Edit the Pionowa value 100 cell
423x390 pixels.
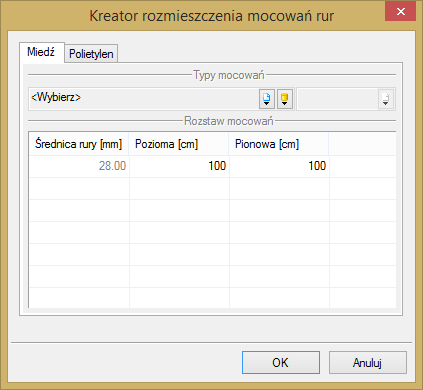tap(279, 166)
